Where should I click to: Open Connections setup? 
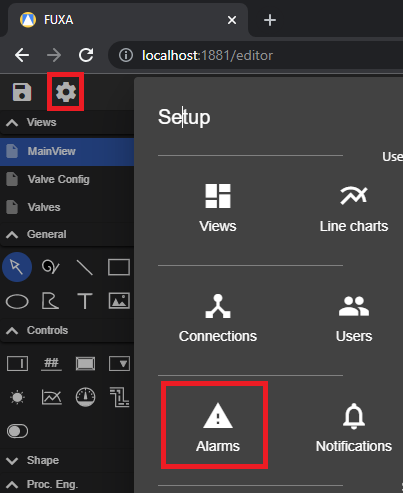pyautogui.click(x=218, y=318)
